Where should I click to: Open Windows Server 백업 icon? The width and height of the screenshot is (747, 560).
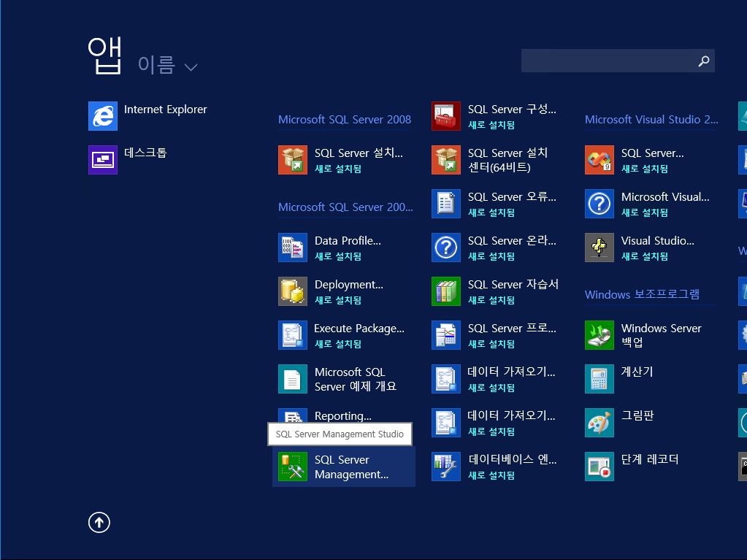pyautogui.click(x=599, y=335)
